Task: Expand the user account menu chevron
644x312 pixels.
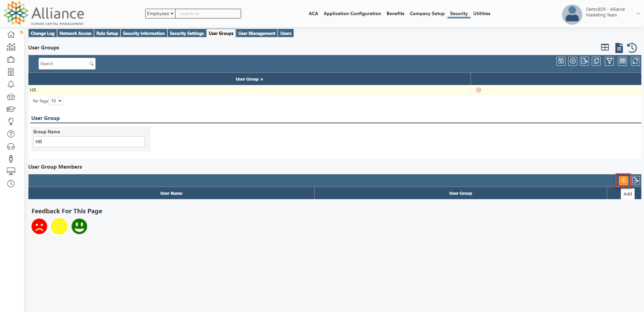Action: click(x=638, y=14)
